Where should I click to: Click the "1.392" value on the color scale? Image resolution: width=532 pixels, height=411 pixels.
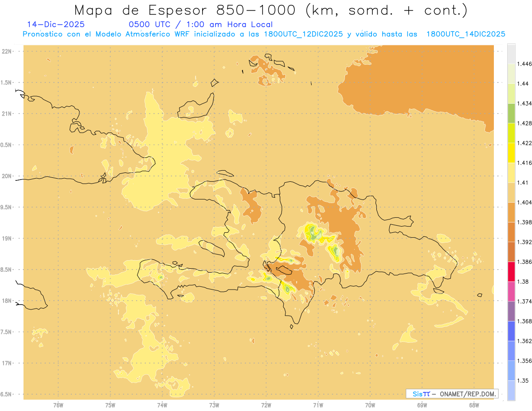click(x=524, y=242)
